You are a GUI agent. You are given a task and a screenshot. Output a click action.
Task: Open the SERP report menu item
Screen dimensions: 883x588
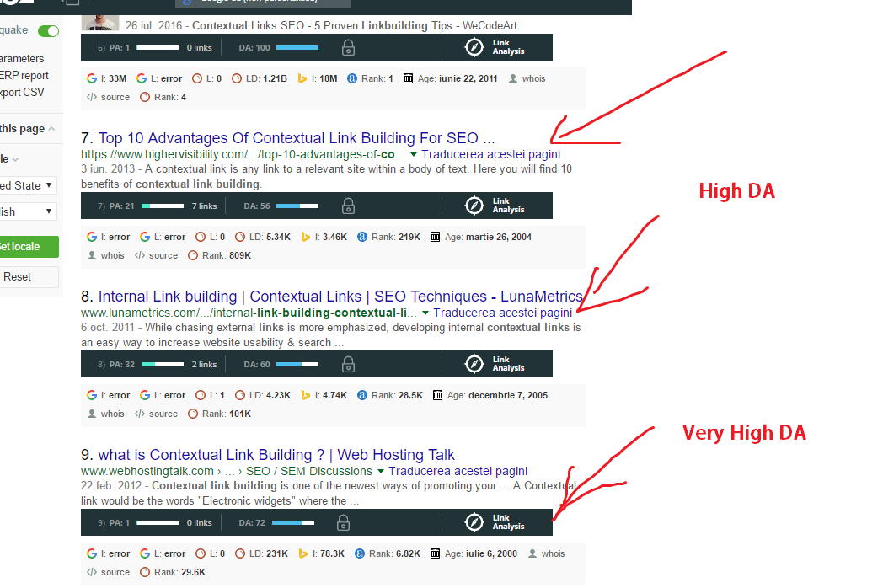pos(24,76)
